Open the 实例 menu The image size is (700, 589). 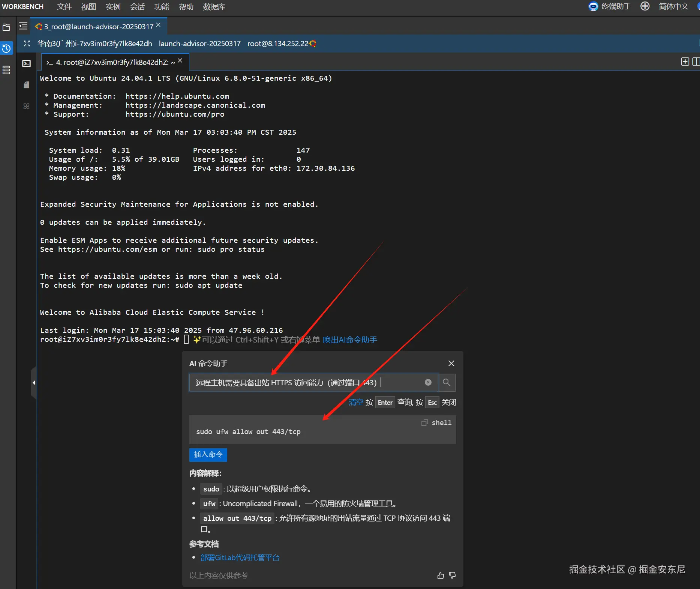tap(113, 7)
